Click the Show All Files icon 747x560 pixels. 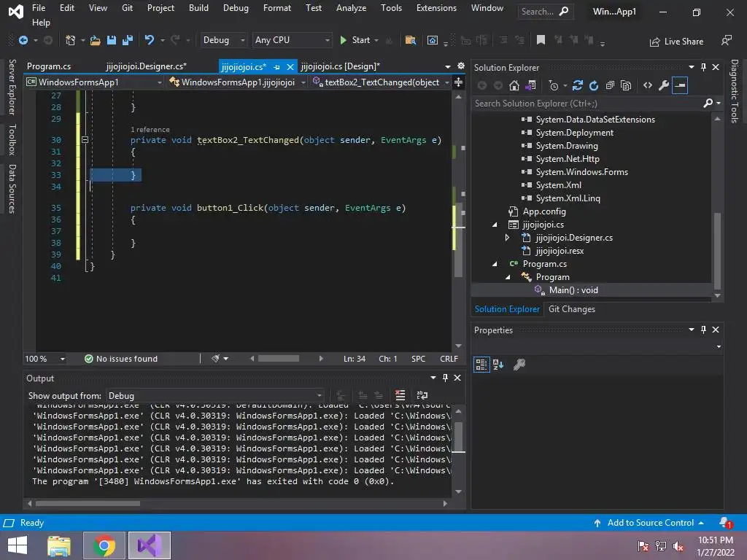coord(626,86)
